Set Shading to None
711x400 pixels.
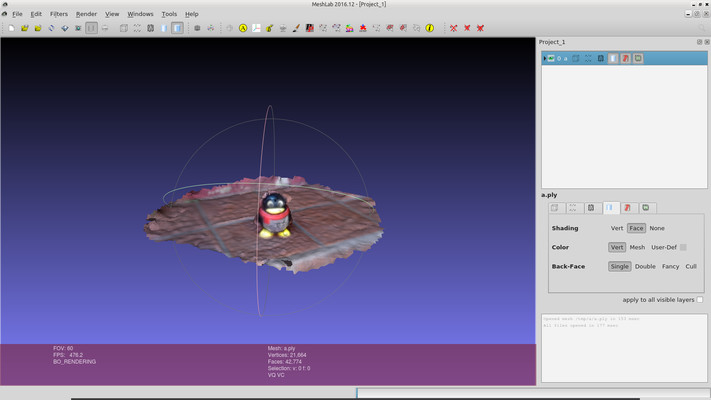(657, 228)
